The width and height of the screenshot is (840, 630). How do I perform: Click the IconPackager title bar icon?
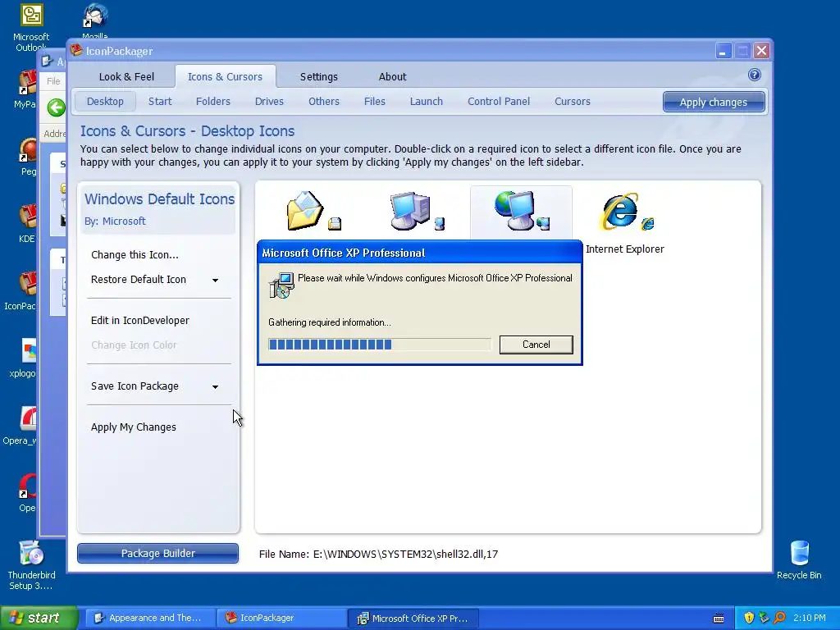pyautogui.click(x=76, y=51)
